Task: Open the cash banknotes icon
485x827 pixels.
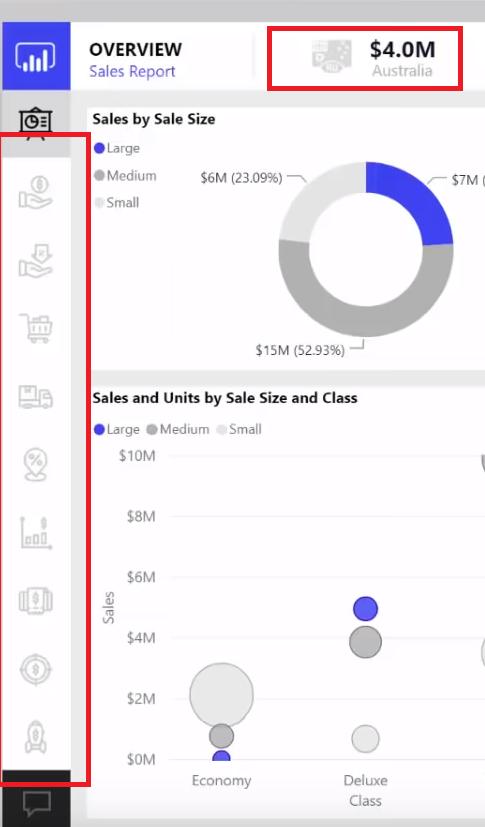Action: (x=35, y=600)
